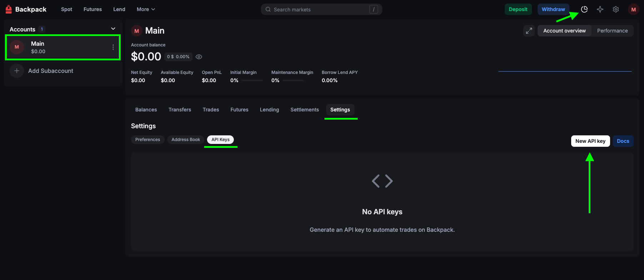
Task: Select the Account overview view
Action: [564, 31]
